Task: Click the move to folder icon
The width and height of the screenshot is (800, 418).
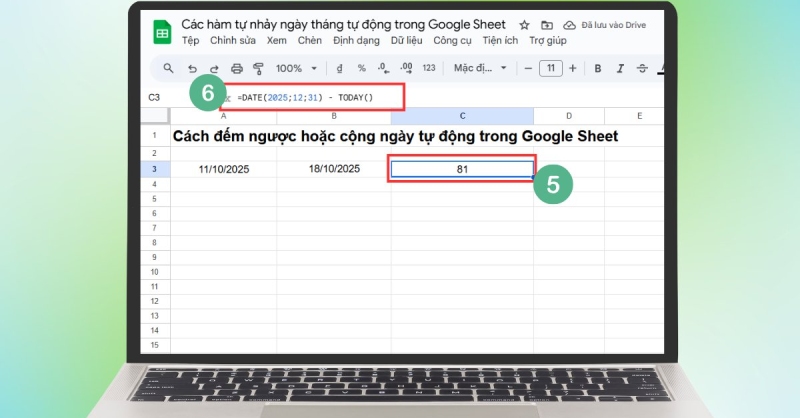Action: pyautogui.click(x=546, y=25)
